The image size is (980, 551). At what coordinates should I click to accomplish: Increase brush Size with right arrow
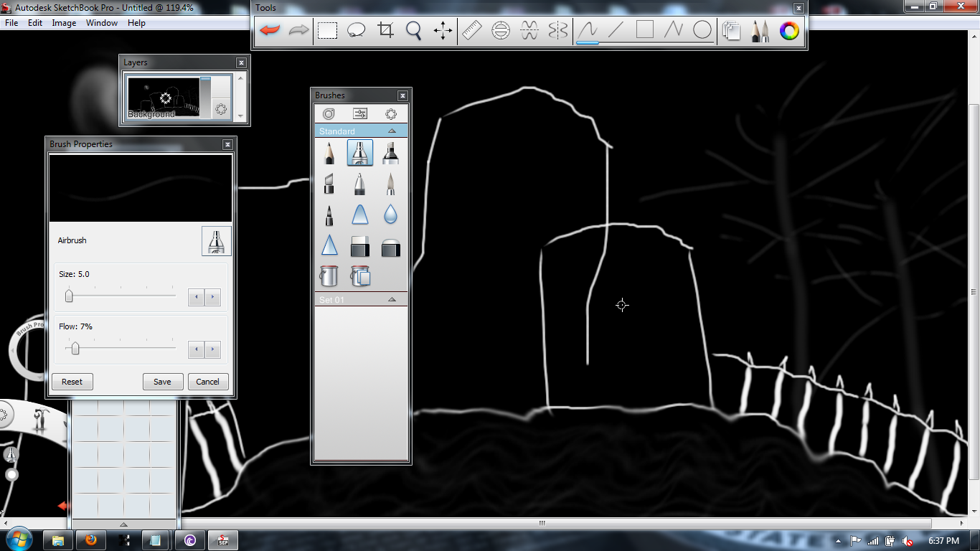[212, 297]
